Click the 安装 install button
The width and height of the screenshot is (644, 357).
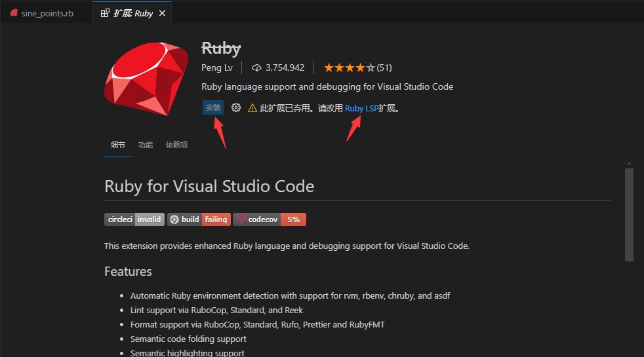click(x=212, y=107)
